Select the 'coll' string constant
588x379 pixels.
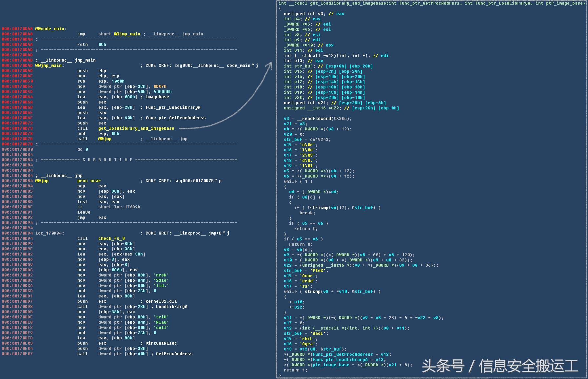pyautogui.click(x=161, y=328)
